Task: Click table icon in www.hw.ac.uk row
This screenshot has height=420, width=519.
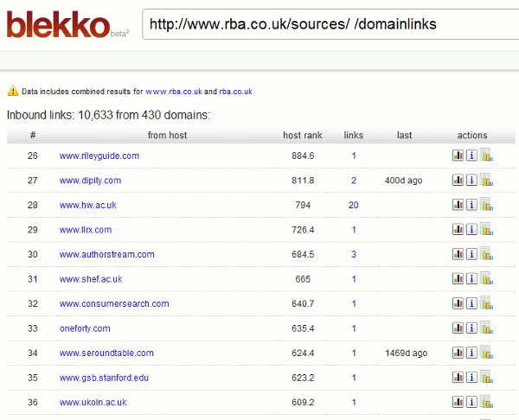Action: 486,204
